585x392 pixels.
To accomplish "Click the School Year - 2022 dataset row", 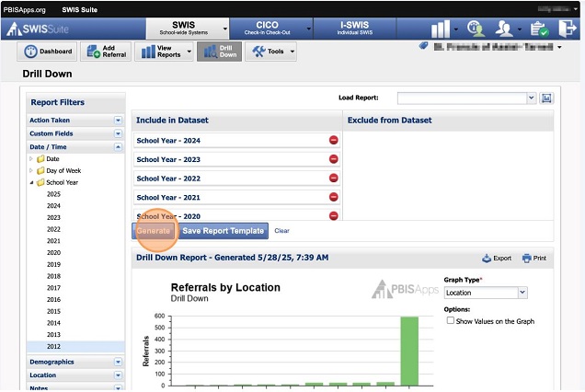I will (x=236, y=179).
